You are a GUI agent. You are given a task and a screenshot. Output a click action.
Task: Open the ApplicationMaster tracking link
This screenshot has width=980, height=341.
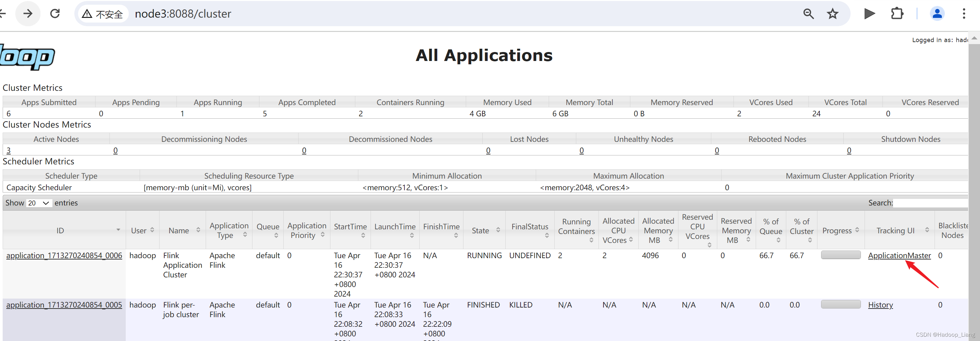899,256
